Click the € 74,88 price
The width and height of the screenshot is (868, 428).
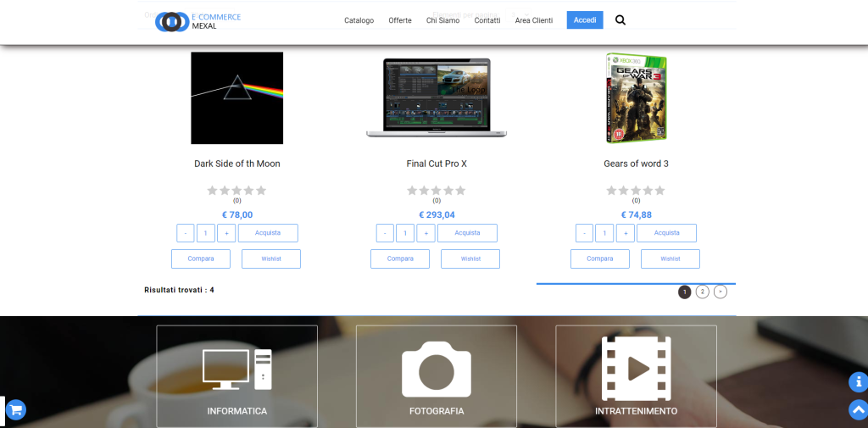coord(636,214)
